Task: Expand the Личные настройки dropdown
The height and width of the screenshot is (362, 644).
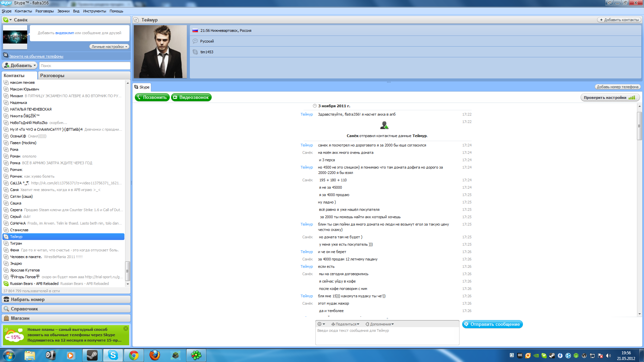Action: [109, 47]
